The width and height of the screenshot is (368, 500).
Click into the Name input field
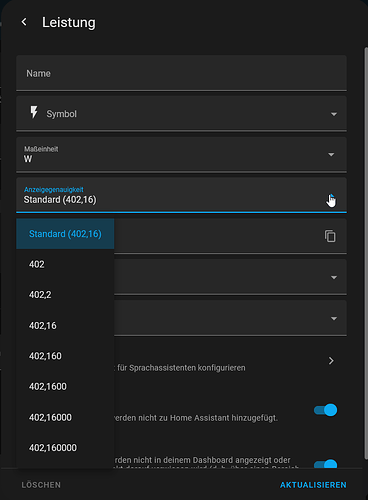[x=181, y=73]
